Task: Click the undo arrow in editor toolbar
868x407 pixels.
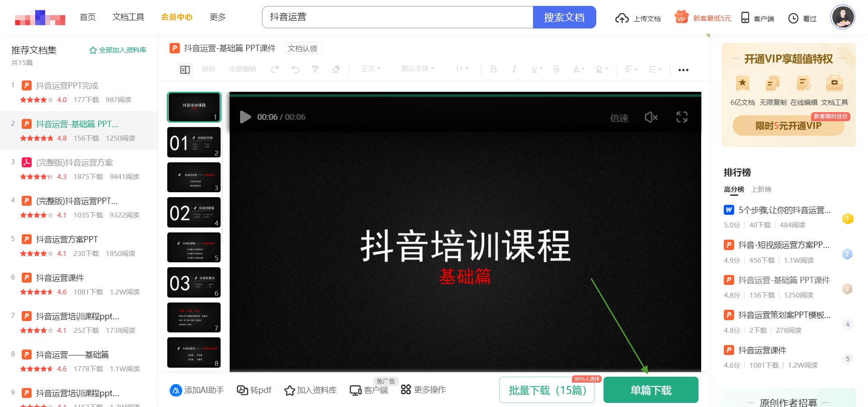Action: coord(295,69)
